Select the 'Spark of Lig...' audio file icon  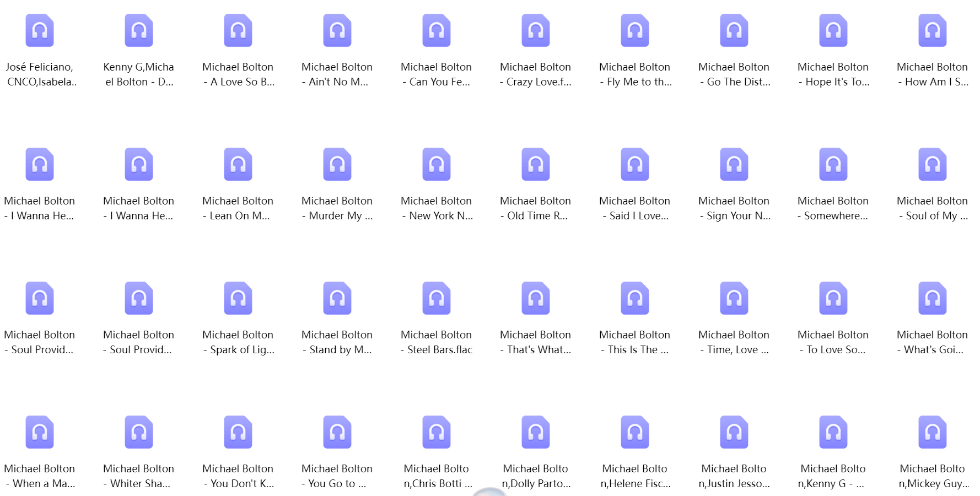(238, 298)
